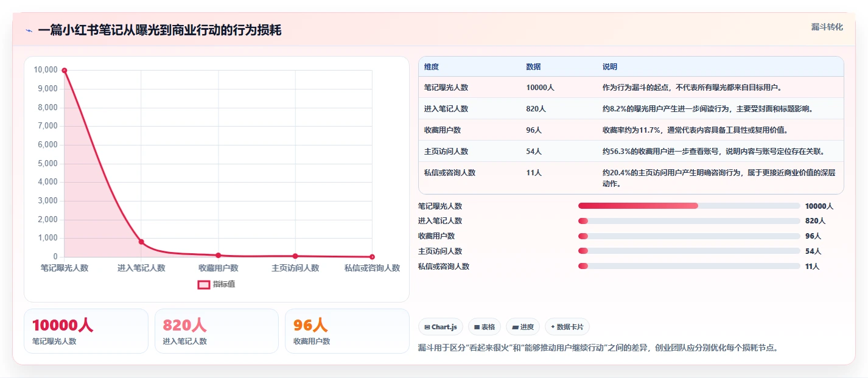Screen dimensions: 868x378
Task: Click table cell 11人 in 数据 column
Action: (534, 173)
